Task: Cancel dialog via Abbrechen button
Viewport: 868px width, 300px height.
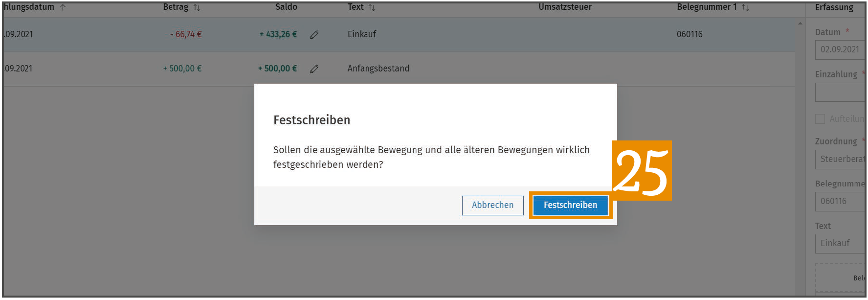Action: pos(492,205)
